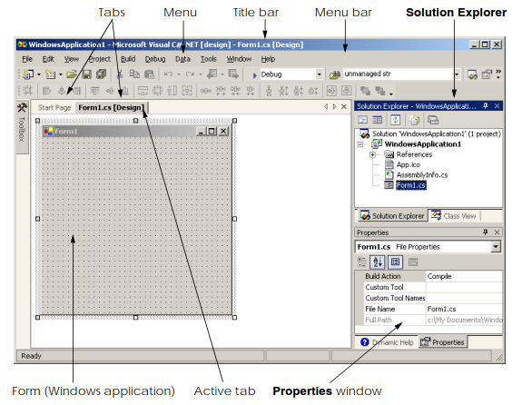Open Solution Explorer from main toolbar icon
The image size is (532, 405).
click(472, 74)
